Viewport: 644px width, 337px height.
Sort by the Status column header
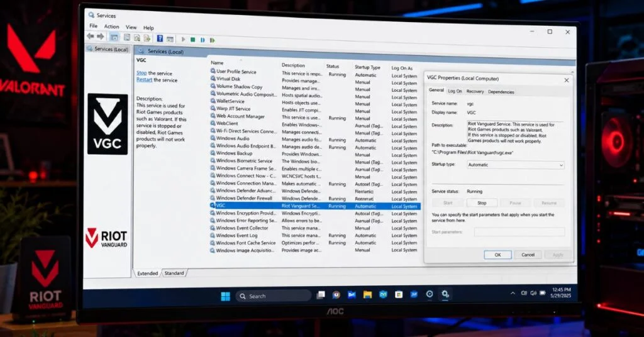coord(333,66)
